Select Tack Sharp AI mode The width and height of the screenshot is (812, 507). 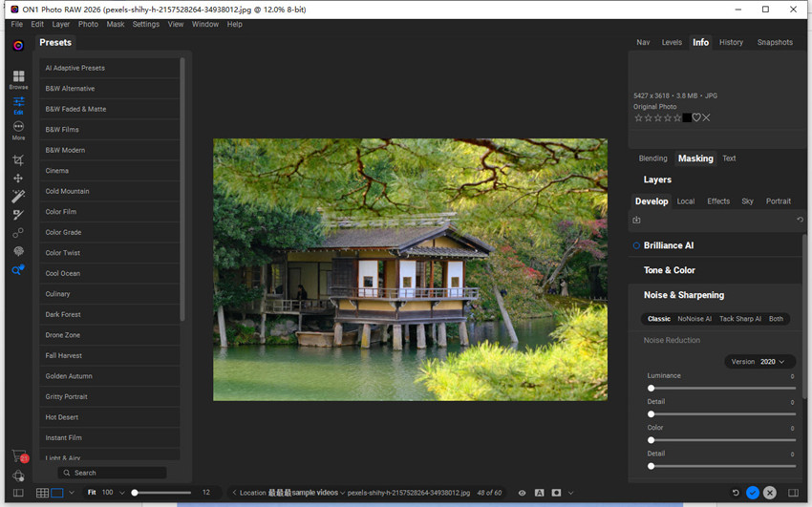click(x=740, y=319)
